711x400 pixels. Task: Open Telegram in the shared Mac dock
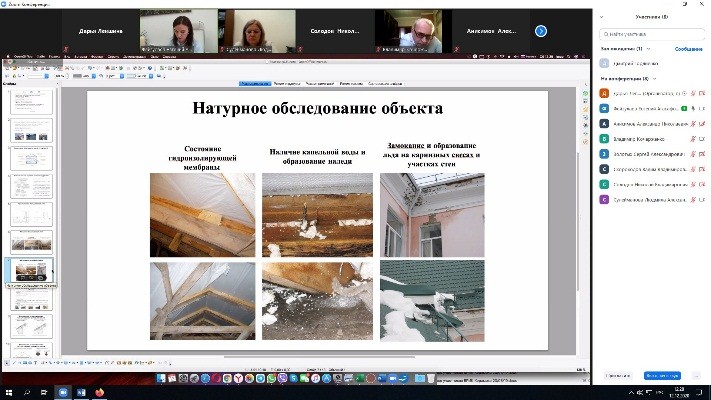point(260,378)
